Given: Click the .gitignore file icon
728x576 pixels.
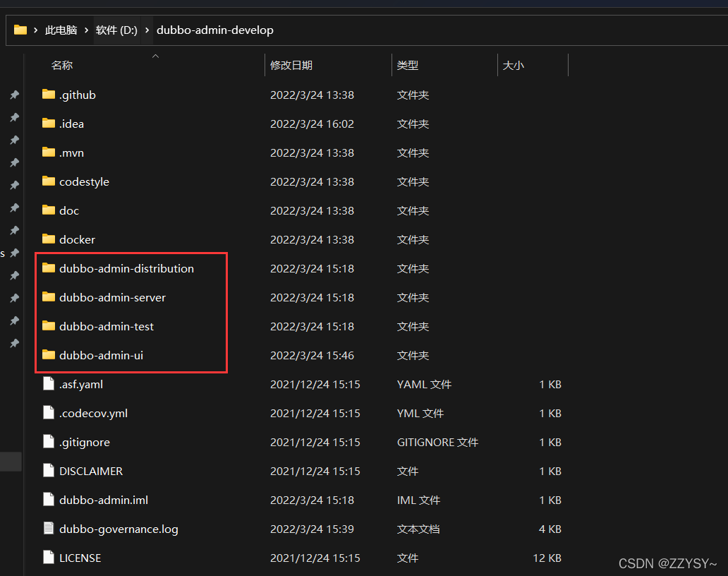Looking at the screenshot, I should coord(48,441).
